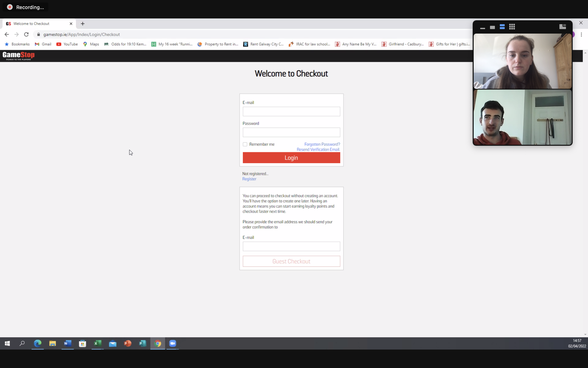The height and width of the screenshot is (368, 588).
Task: Tick the Remember me checkbox
Action: 245,144
